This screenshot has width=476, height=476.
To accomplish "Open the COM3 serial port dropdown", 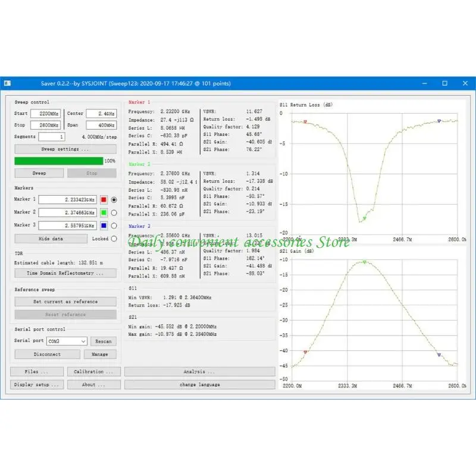I will click(x=67, y=341).
